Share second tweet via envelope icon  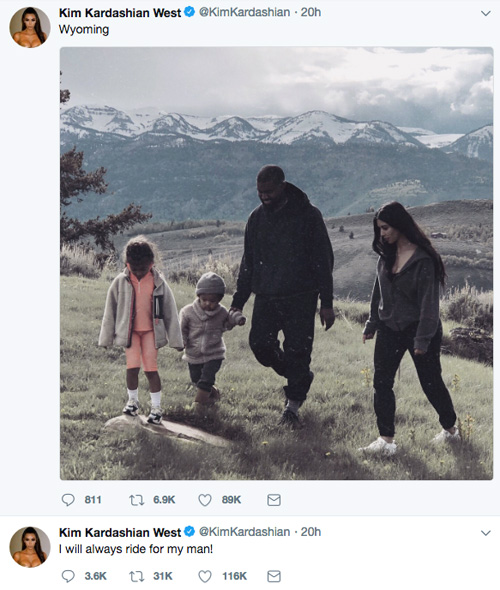tap(274, 576)
